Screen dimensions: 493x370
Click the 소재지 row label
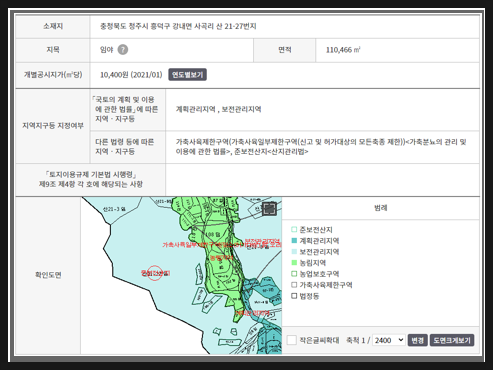click(x=53, y=26)
